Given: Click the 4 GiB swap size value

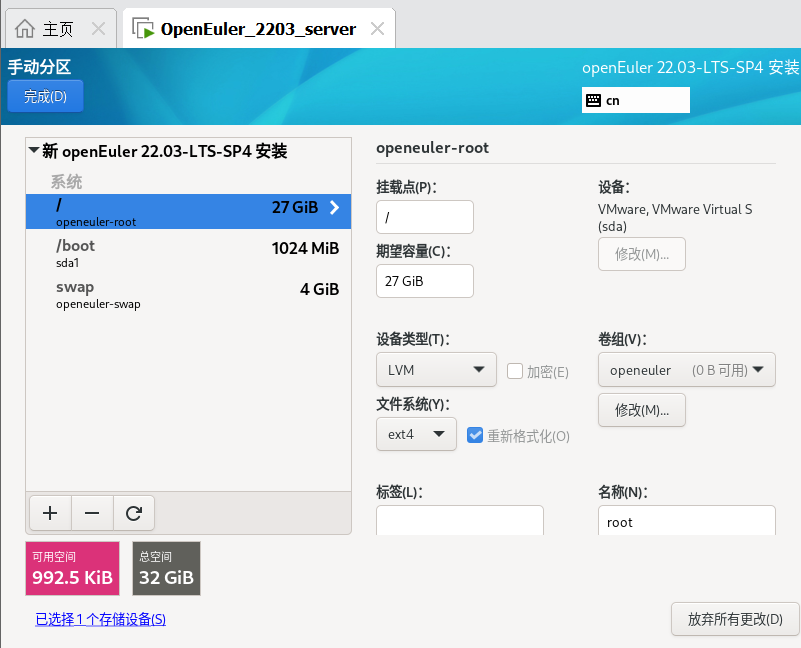Looking at the screenshot, I should 319,289.
